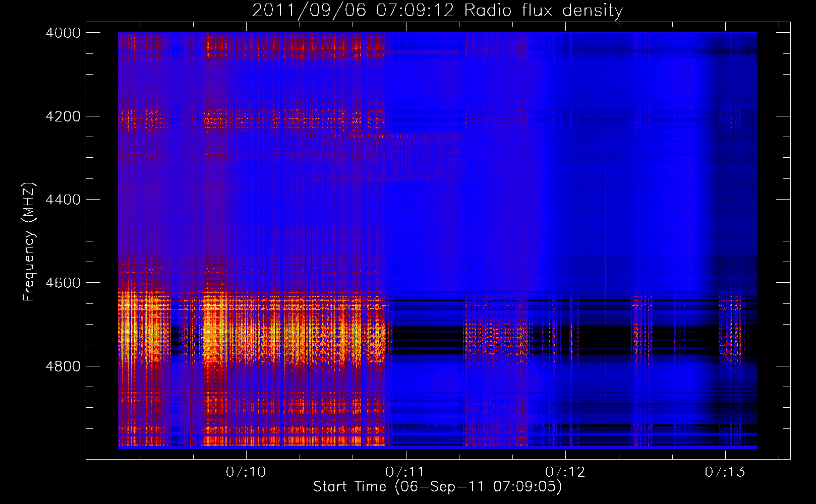Select the 4200 frequency tick label
816x504 pixels.
[x=63, y=116]
